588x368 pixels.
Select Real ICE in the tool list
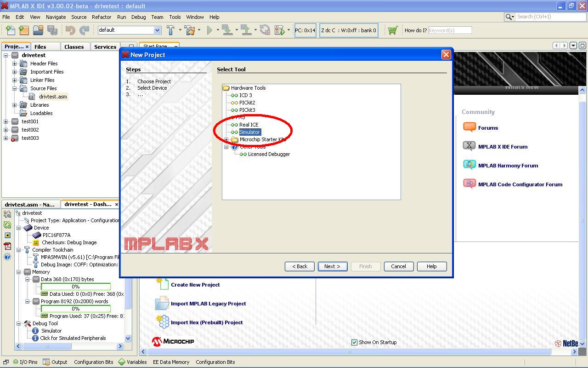tap(249, 125)
